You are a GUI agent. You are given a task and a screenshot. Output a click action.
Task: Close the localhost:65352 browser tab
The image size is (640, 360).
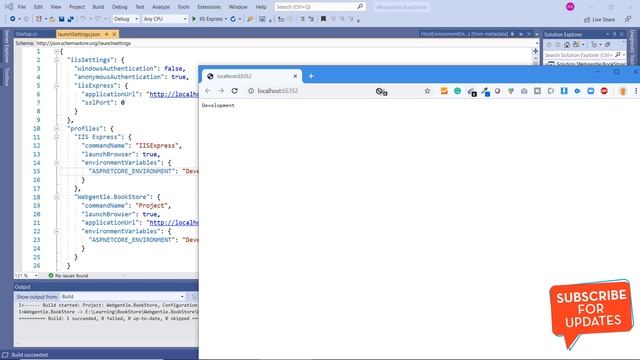click(x=295, y=76)
